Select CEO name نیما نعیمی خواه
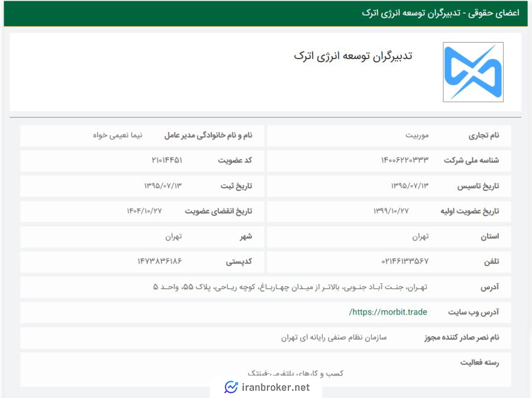 118,135
